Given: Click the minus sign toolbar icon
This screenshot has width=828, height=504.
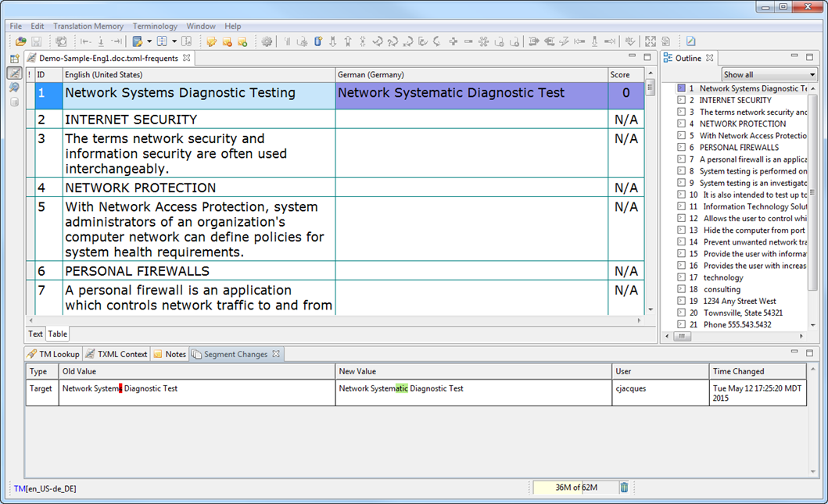Looking at the screenshot, I should coord(468,41).
